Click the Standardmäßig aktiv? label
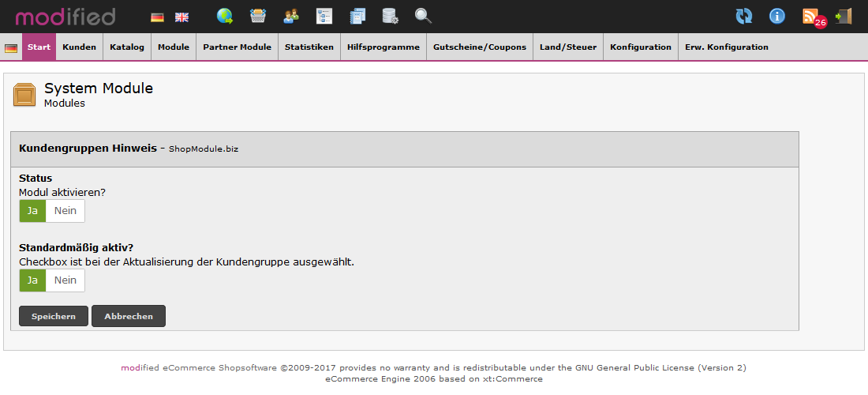Screen dimensions: 868x395 pos(77,247)
